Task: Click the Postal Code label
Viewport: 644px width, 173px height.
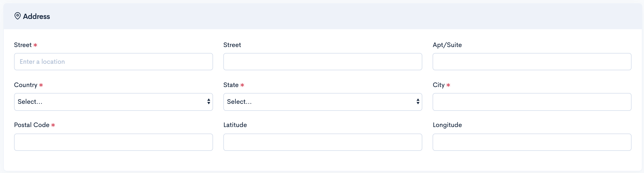Action: pyautogui.click(x=32, y=125)
